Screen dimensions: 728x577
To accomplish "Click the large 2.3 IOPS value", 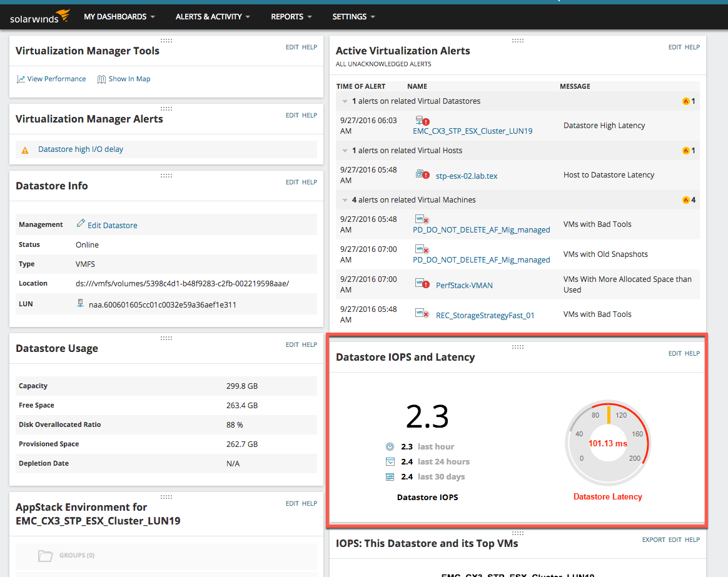I will pos(427,416).
